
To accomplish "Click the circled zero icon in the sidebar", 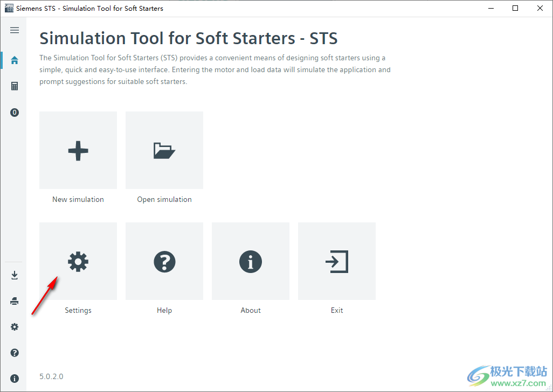I will [x=15, y=113].
